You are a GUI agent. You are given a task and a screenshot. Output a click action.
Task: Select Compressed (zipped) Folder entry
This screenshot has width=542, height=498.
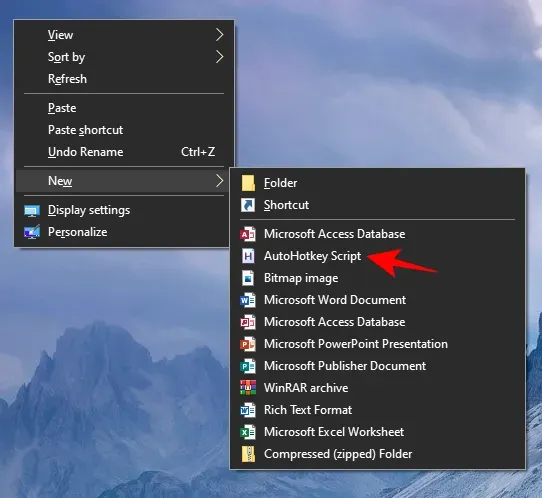point(377,454)
